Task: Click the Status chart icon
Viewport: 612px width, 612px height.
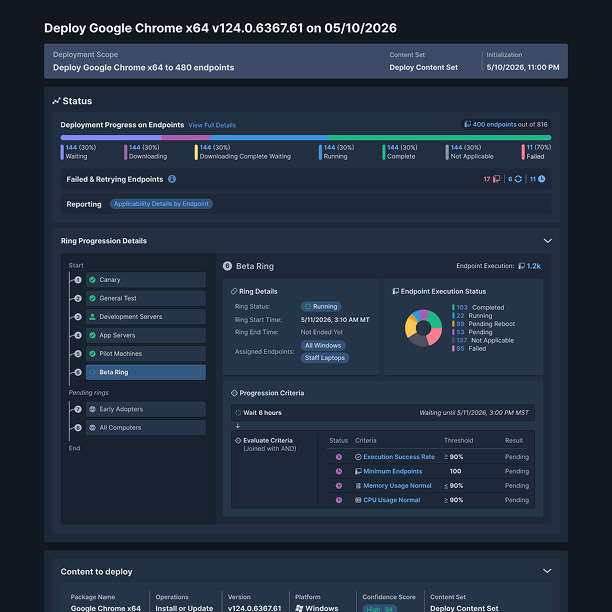Action: [x=56, y=101]
